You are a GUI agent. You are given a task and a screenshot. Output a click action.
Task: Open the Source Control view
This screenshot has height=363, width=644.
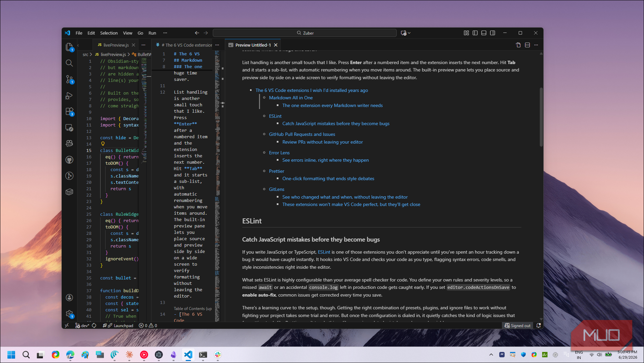[69, 79]
